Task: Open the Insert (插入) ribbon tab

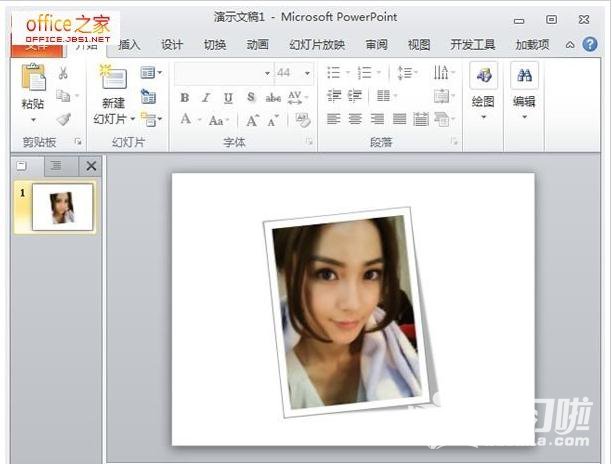Action: (130, 45)
